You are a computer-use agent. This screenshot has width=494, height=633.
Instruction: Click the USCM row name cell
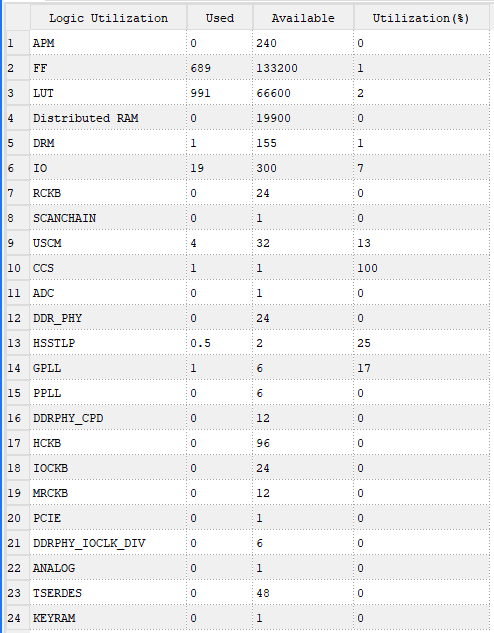click(108, 243)
